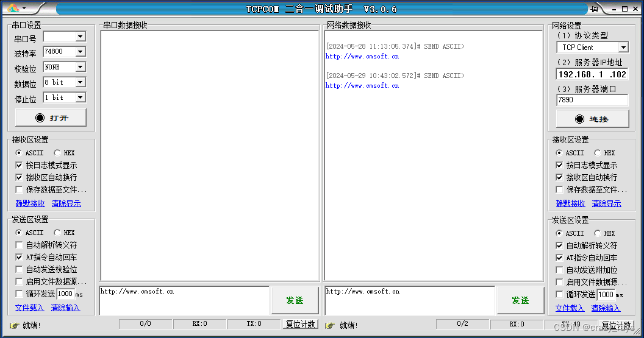Click the server IP address field 192.168.1.102
Image resolution: width=644 pixels, height=338 pixels.
592,74
